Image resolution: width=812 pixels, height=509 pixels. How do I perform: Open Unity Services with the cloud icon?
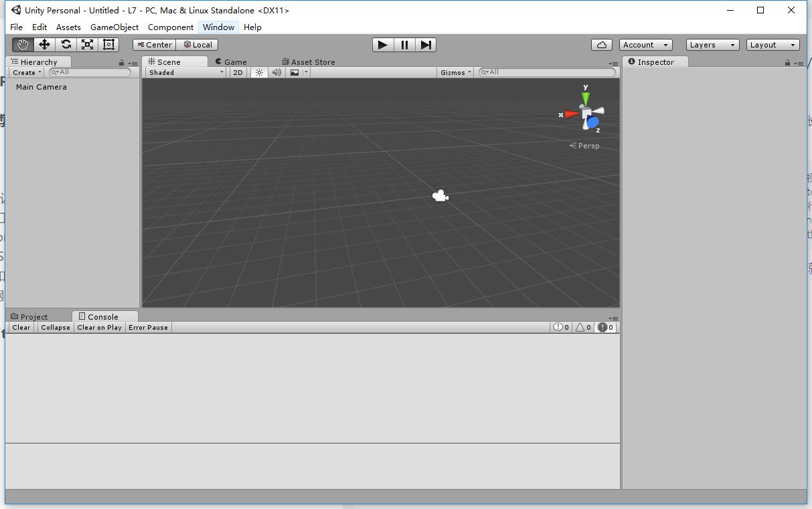[x=601, y=44]
